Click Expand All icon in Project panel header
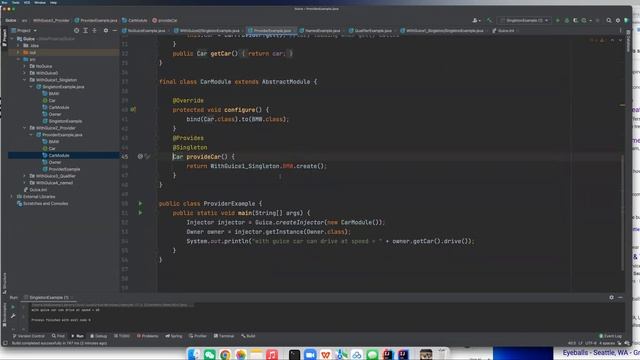Screen dimensions: 640x360 [x=85, y=31]
